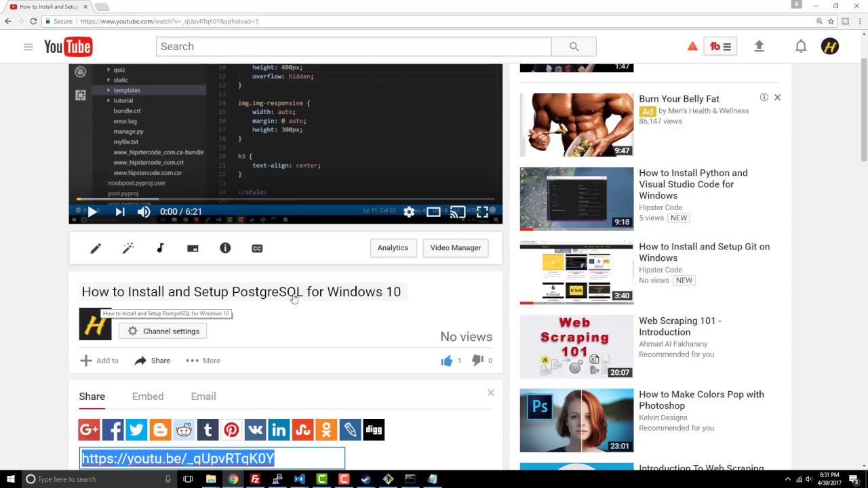Switch to the Email tab
Viewport: 868px width, 488px height.
point(203,396)
